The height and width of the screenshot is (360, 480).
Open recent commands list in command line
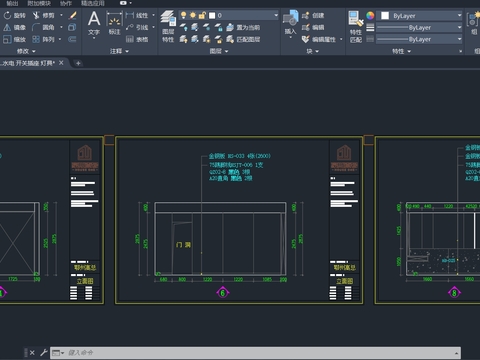point(58,353)
